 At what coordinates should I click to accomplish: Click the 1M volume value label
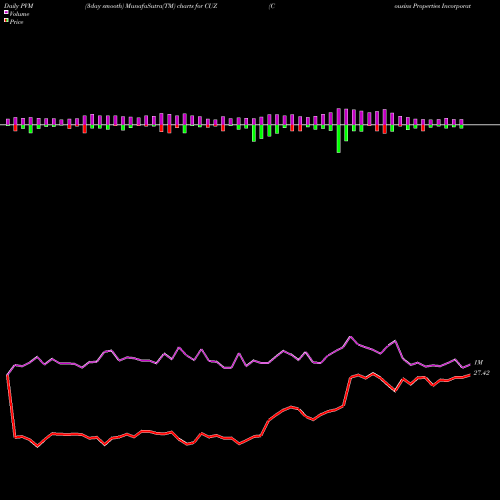[x=478, y=362]
